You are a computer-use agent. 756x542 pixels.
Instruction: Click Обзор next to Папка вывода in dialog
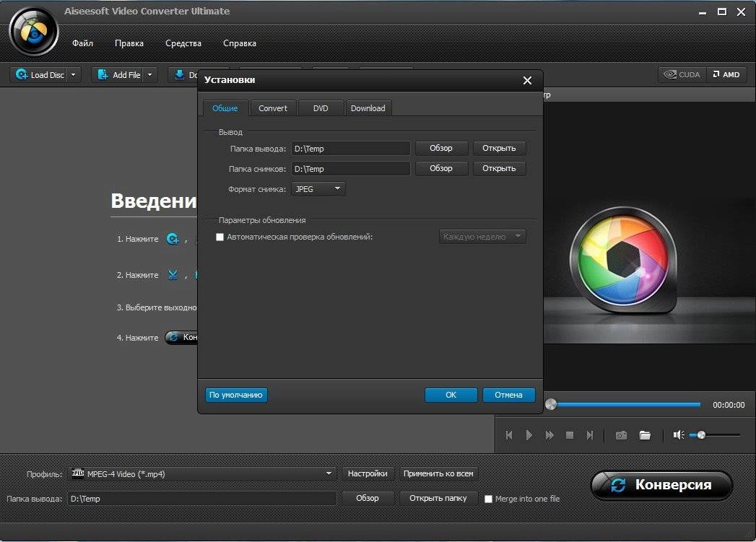tap(441, 149)
